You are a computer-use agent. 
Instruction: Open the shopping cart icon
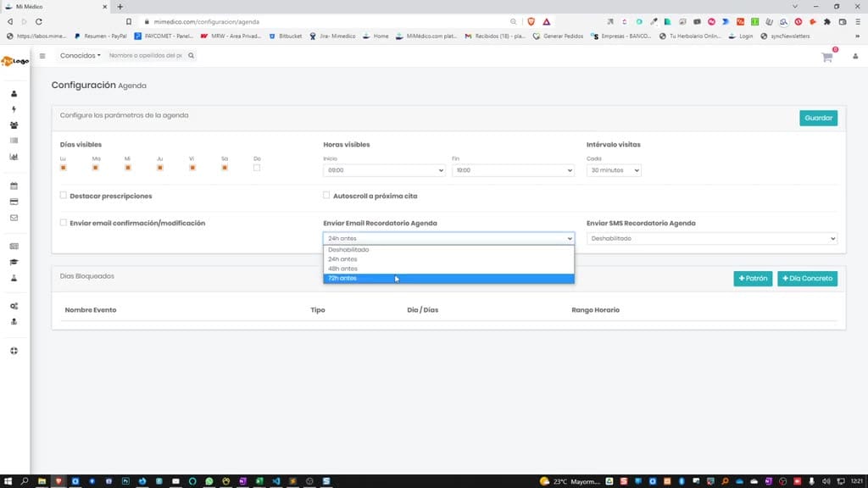827,57
